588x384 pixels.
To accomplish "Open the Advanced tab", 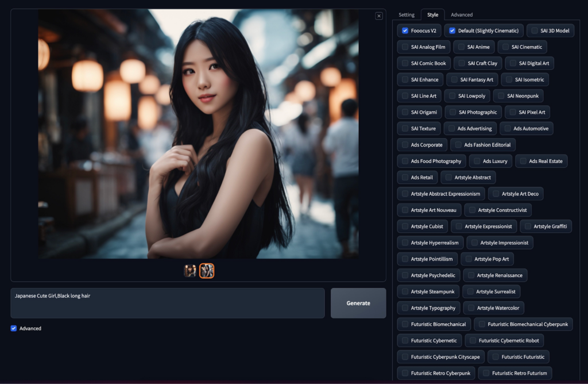I will pos(462,15).
